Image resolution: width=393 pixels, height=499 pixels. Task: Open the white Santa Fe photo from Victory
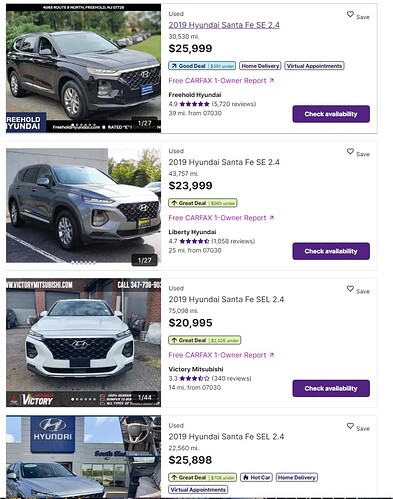point(83,343)
